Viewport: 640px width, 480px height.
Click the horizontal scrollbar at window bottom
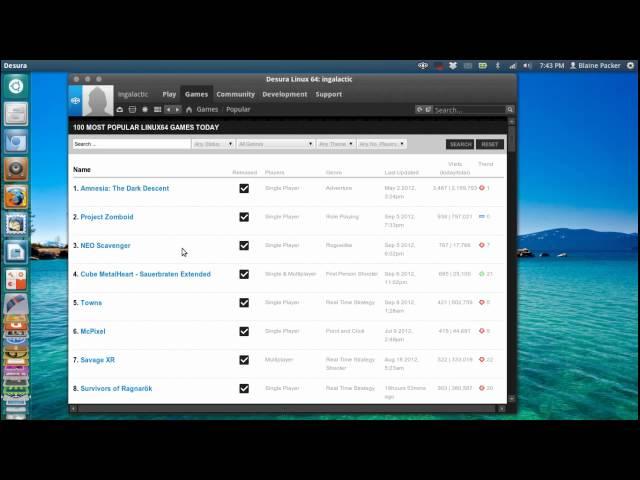(287, 408)
